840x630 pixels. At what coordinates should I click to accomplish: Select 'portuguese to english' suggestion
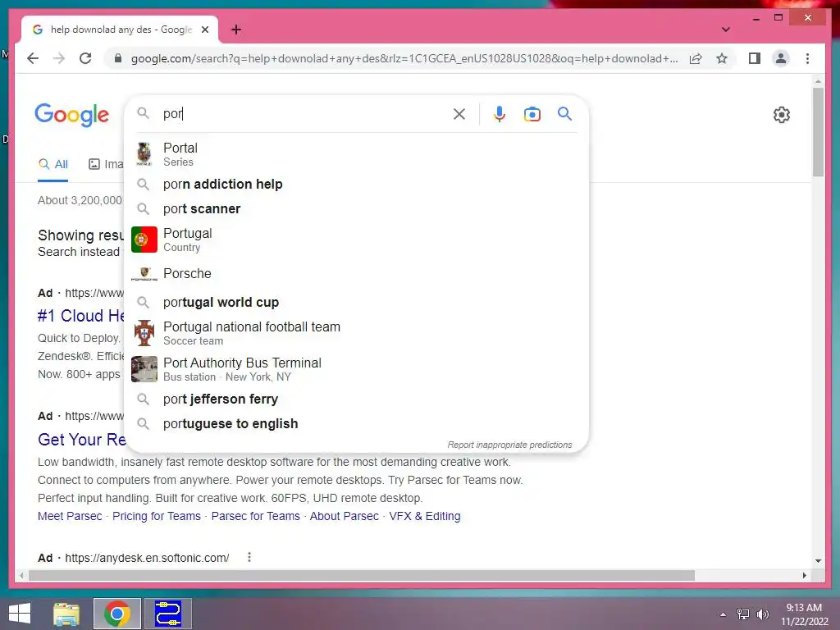click(x=356, y=424)
